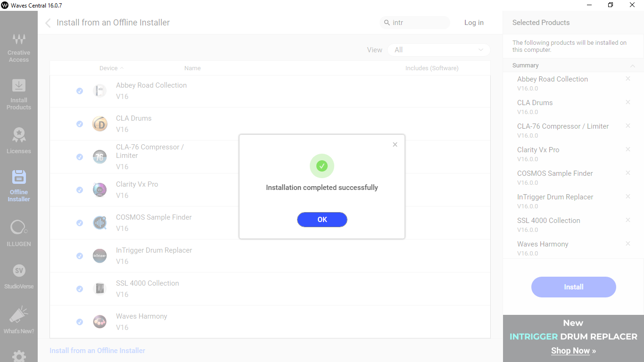
Task: Uncheck Waves Harmony checkbox
Action: tap(80, 322)
